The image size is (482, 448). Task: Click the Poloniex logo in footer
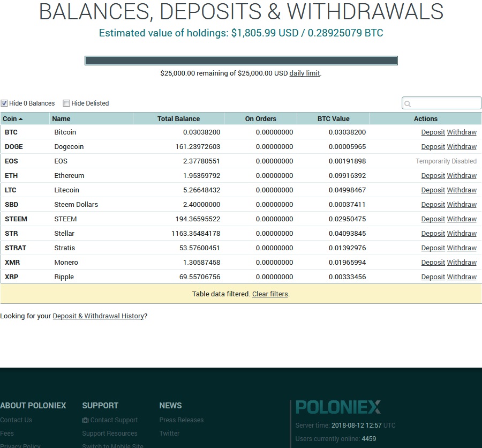[338, 407]
